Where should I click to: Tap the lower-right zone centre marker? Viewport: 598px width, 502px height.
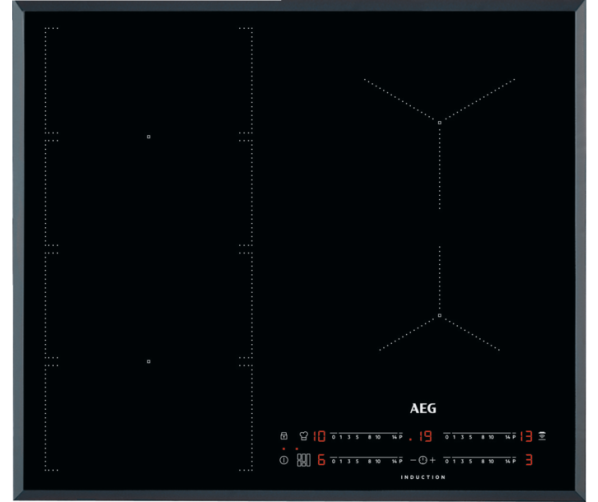440,315
